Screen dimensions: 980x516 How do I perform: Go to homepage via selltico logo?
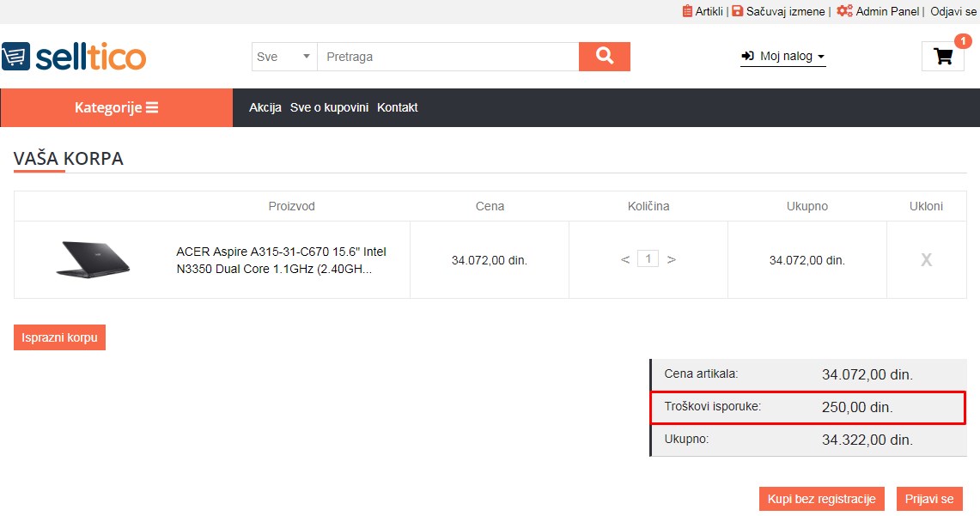[74, 56]
